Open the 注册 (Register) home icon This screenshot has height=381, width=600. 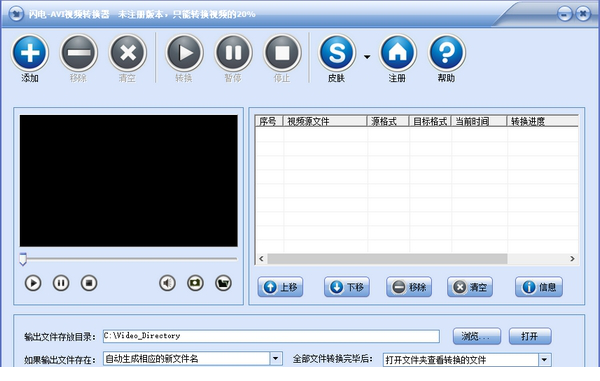tap(398, 52)
